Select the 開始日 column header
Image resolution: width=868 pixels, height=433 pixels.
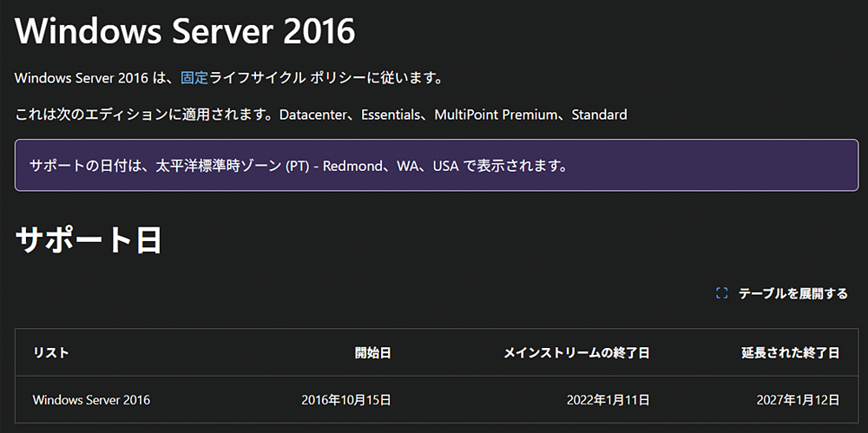372,352
